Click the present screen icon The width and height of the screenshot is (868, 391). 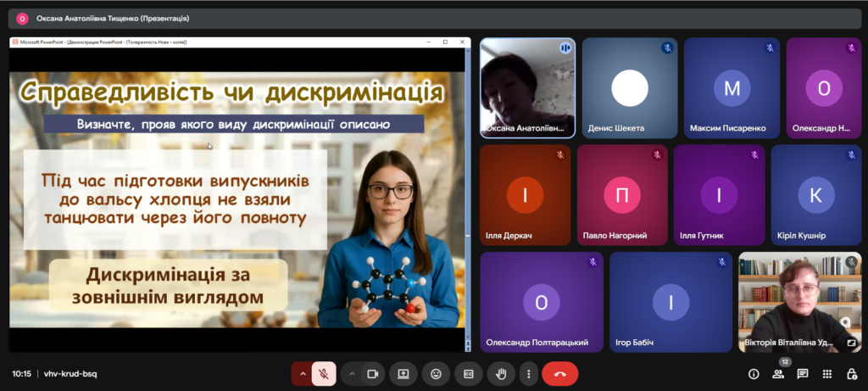coord(403,373)
